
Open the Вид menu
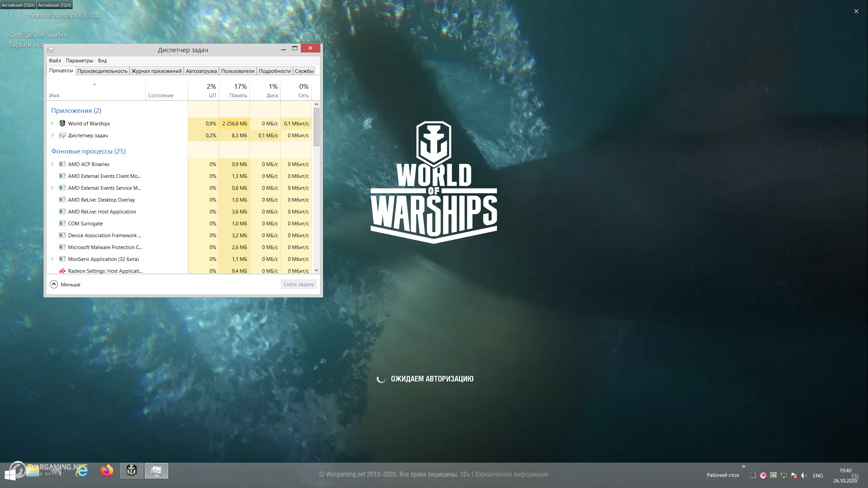[x=102, y=60]
